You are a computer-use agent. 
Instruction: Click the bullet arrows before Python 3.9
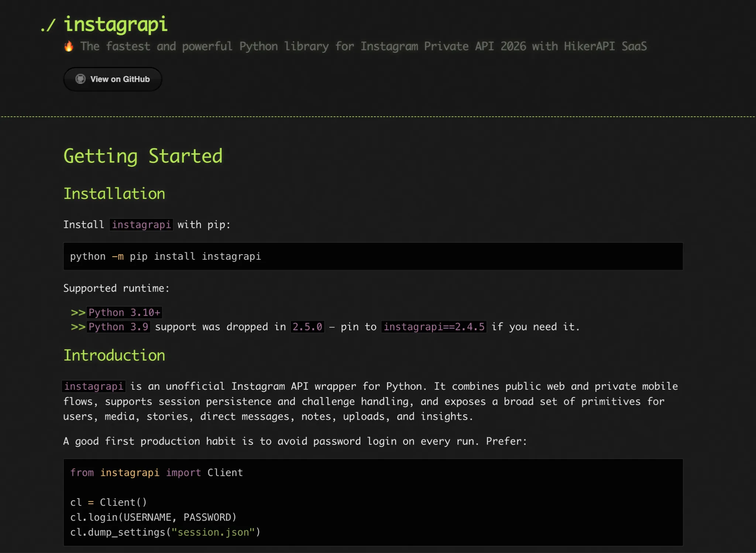[x=78, y=327]
